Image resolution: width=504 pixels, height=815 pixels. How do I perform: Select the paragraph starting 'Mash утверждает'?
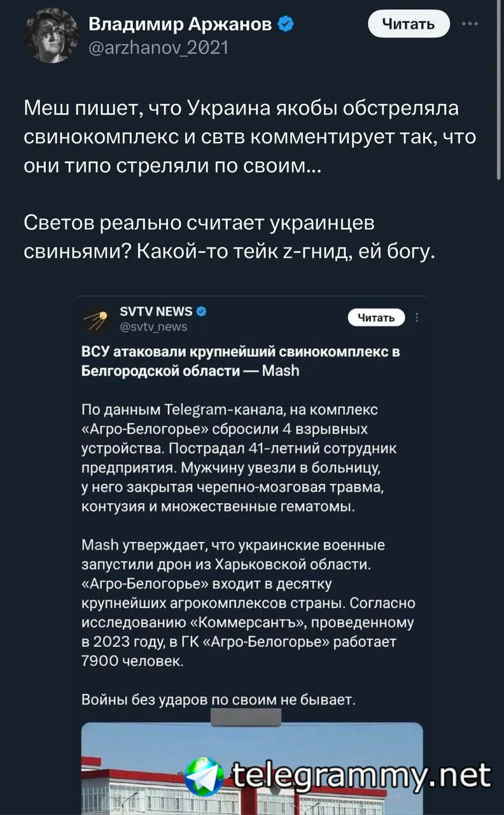(x=248, y=604)
